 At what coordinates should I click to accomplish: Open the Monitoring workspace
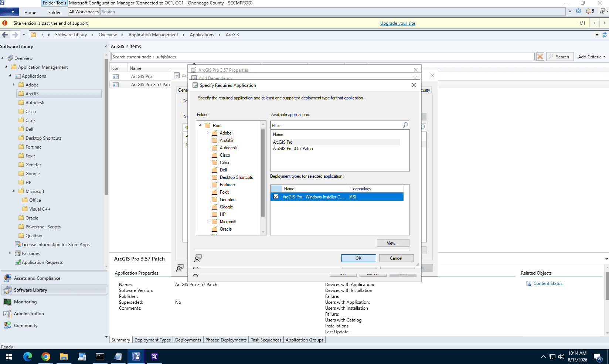(54, 302)
